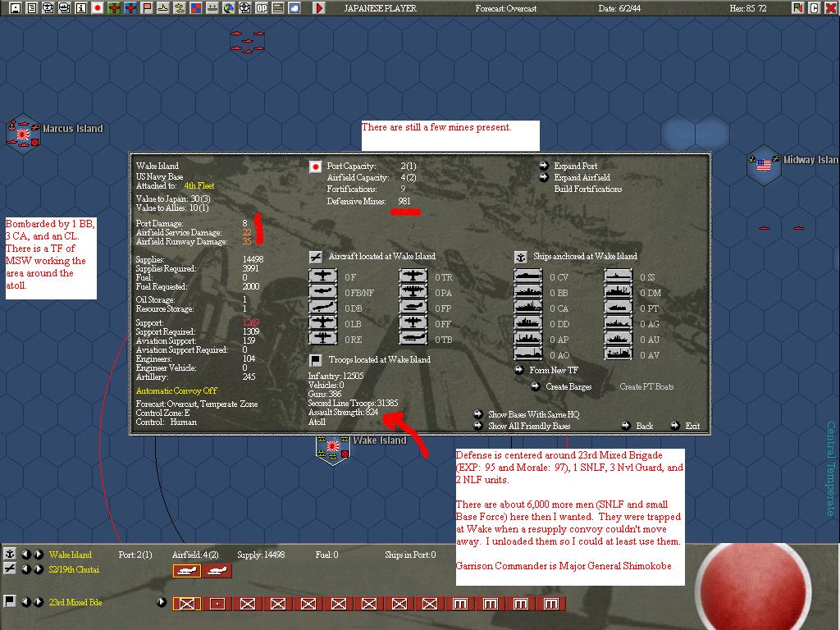Select the battleship (BB) ship icon
This screenshot has height=630, width=840.
click(x=528, y=292)
